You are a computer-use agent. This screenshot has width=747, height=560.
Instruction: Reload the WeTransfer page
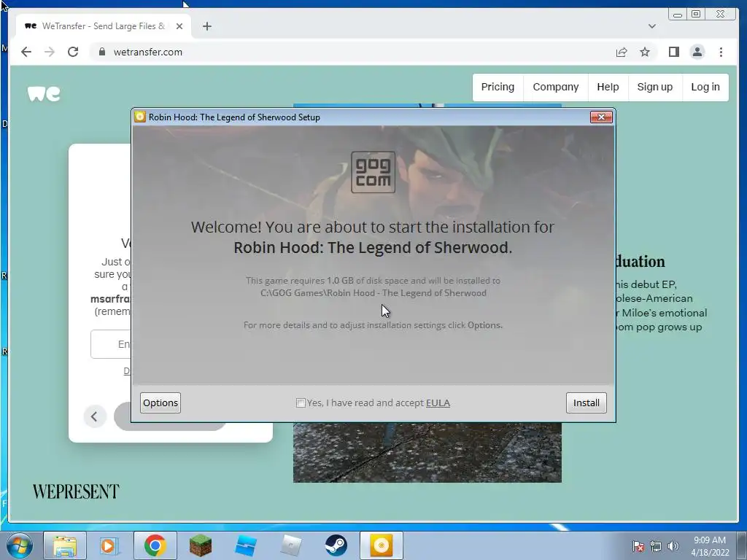click(x=73, y=52)
